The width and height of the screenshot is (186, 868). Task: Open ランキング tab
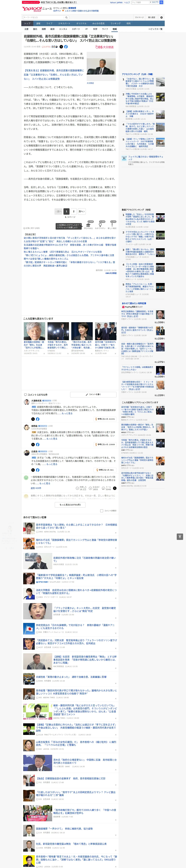(115, 23)
